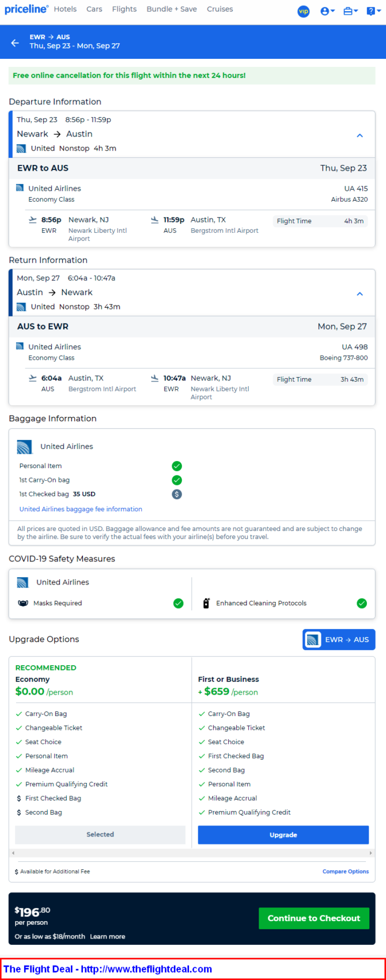Viewport: 386px width, 980px height.
Task: Click the upgrade options left scroll arrow
Action: [x=13, y=853]
